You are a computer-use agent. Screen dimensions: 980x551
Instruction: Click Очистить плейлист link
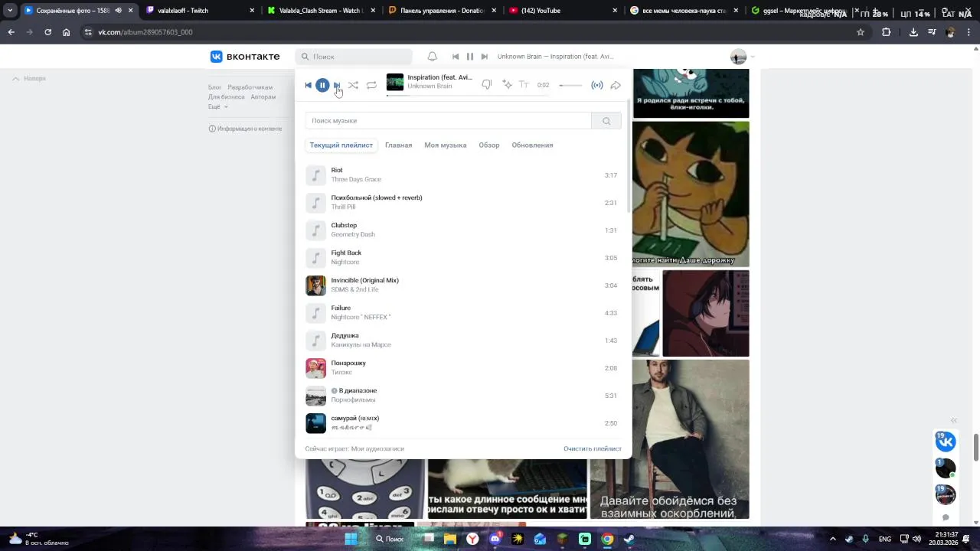pyautogui.click(x=593, y=448)
